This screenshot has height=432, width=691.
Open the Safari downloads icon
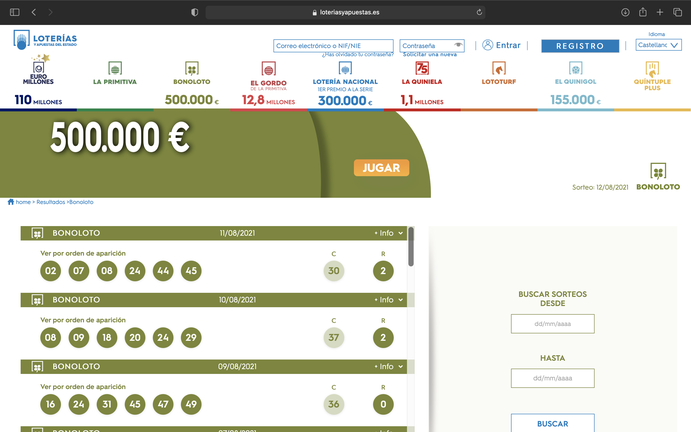point(625,12)
